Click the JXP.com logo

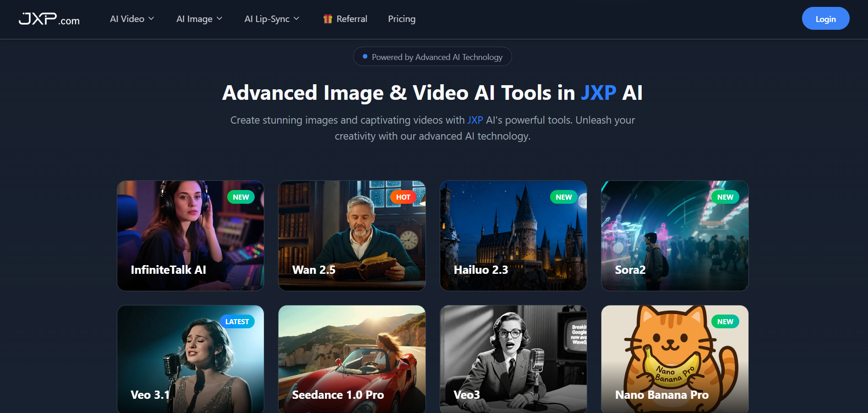[49, 19]
